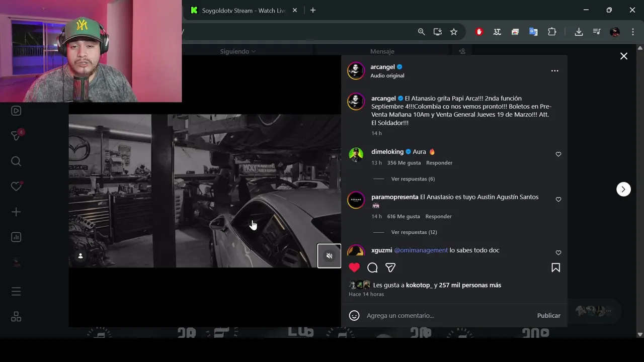Open Dashboard chart icon in sidebar

[x=16, y=237]
